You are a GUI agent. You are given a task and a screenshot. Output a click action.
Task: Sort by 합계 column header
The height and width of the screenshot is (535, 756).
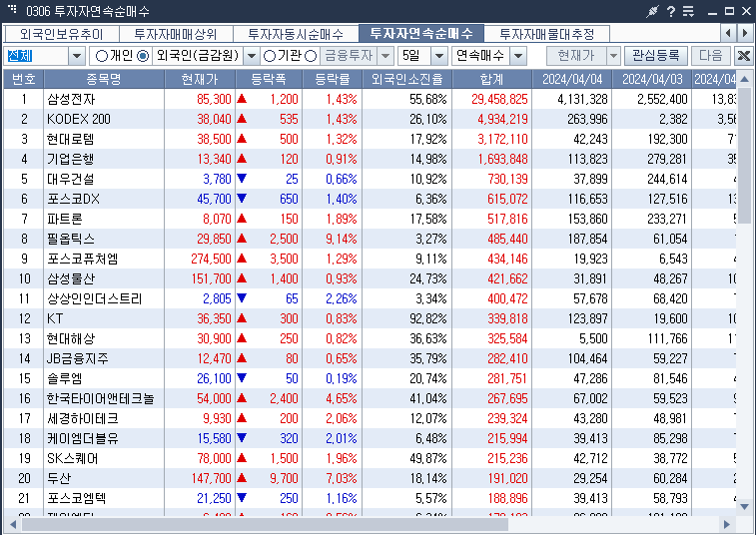click(x=491, y=79)
